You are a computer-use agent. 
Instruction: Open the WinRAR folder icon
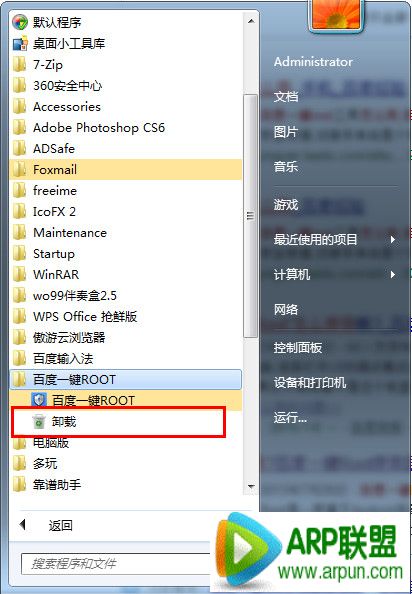pos(19,275)
